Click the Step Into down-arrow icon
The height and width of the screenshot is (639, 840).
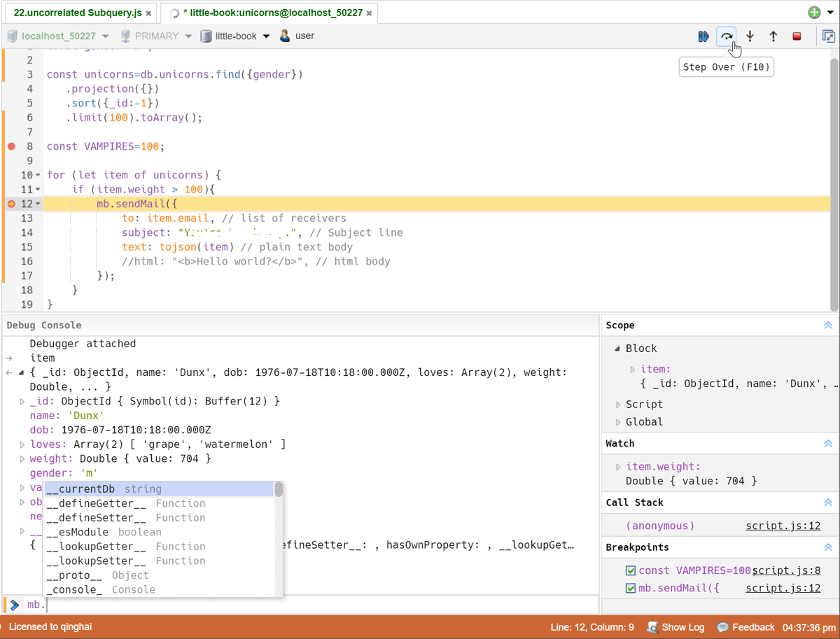[x=750, y=36]
